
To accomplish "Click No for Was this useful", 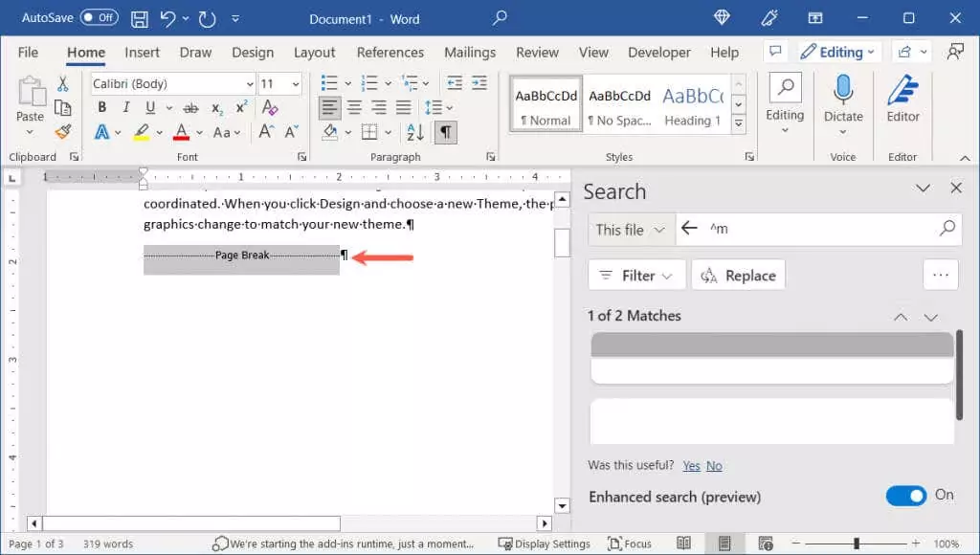I will coord(714,466).
